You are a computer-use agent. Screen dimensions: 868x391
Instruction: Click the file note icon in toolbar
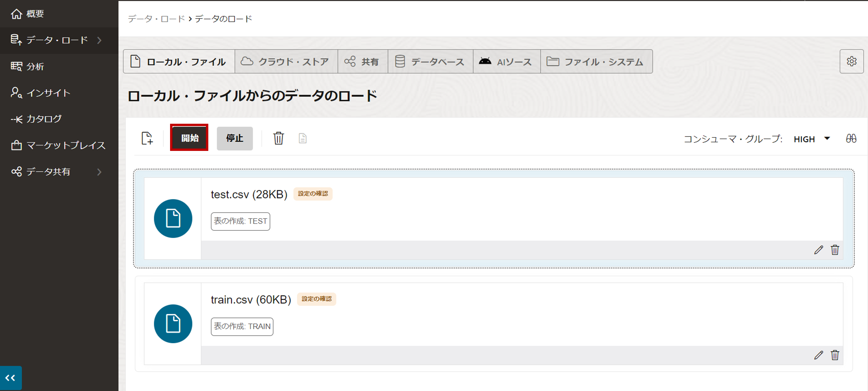tap(303, 139)
